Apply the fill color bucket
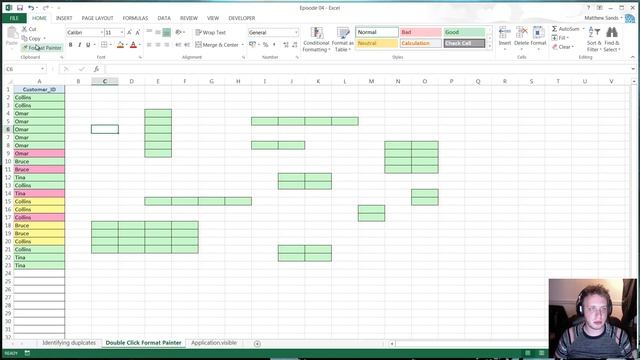 pyautogui.click(x=120, y=44)
